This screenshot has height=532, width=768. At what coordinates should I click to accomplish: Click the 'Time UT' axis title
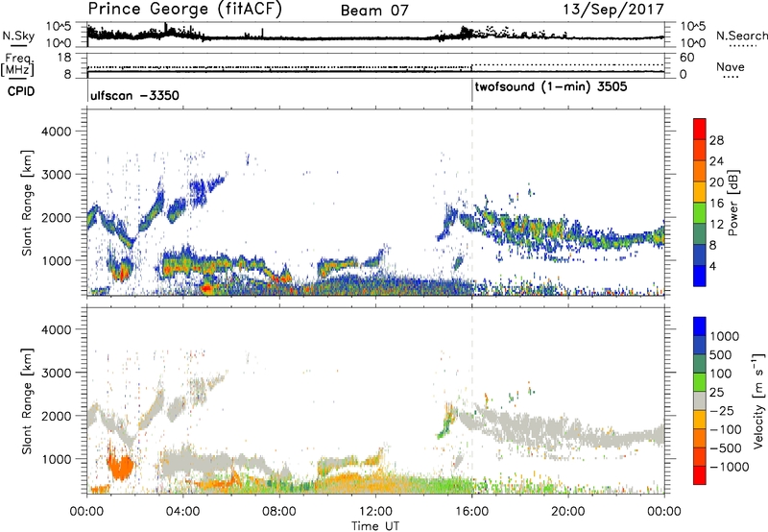tap(375, 526)
